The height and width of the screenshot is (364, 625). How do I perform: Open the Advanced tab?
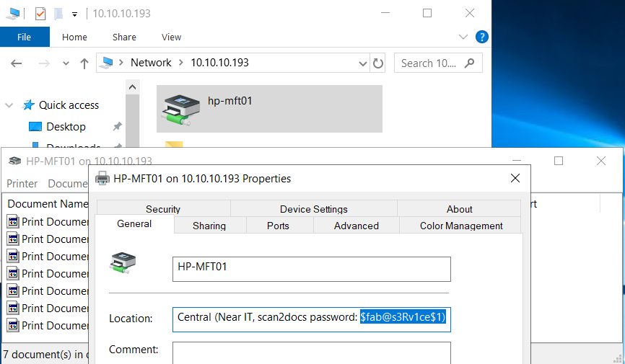pos(357,226)
